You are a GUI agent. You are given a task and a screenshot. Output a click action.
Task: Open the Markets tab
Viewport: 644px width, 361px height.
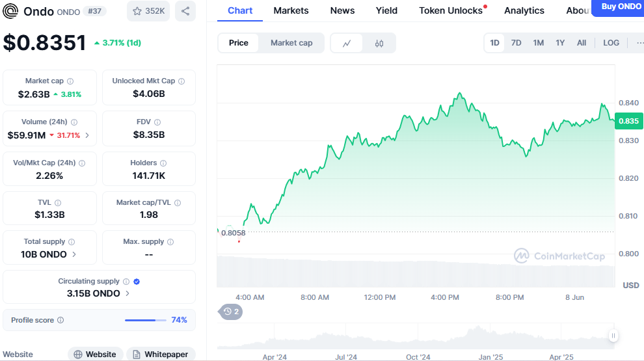[291, 10]
